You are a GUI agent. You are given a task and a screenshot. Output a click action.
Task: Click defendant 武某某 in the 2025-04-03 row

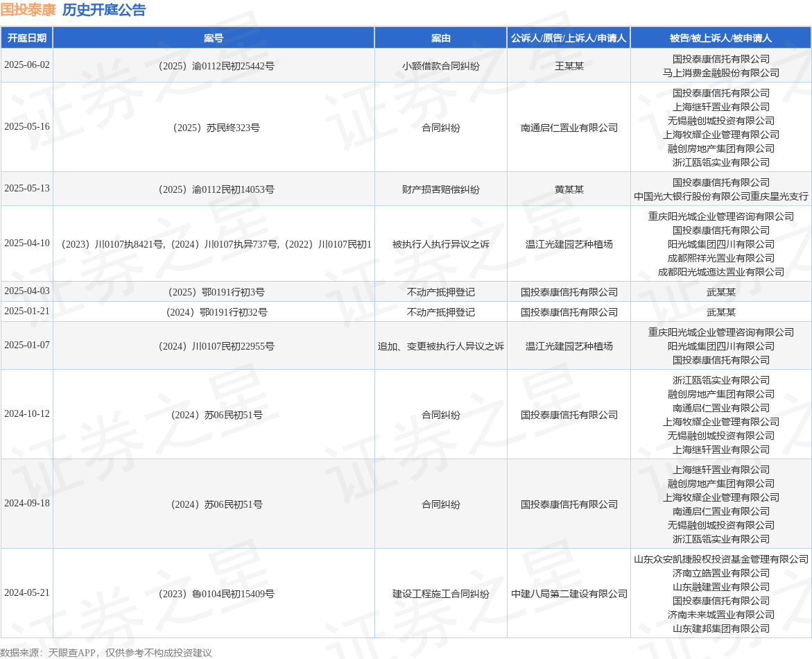click(x=721, y=292)
